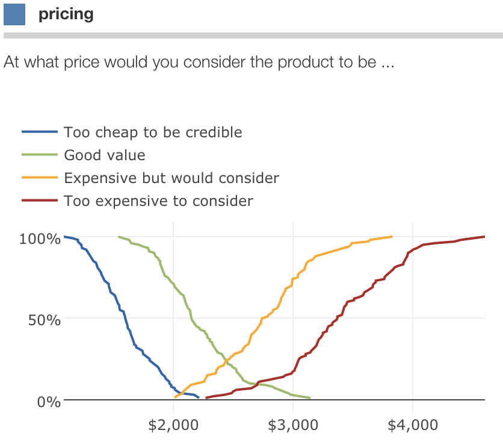Image resolution: width=503 pixels, height=448 pixels.
Task: Click the gray divider bar under the title
Action: [253, 36]
